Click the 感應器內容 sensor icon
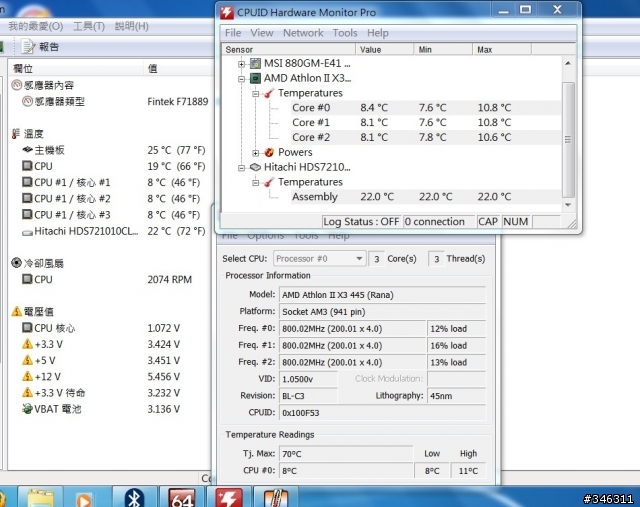The image size is (640, 507). 16,85
